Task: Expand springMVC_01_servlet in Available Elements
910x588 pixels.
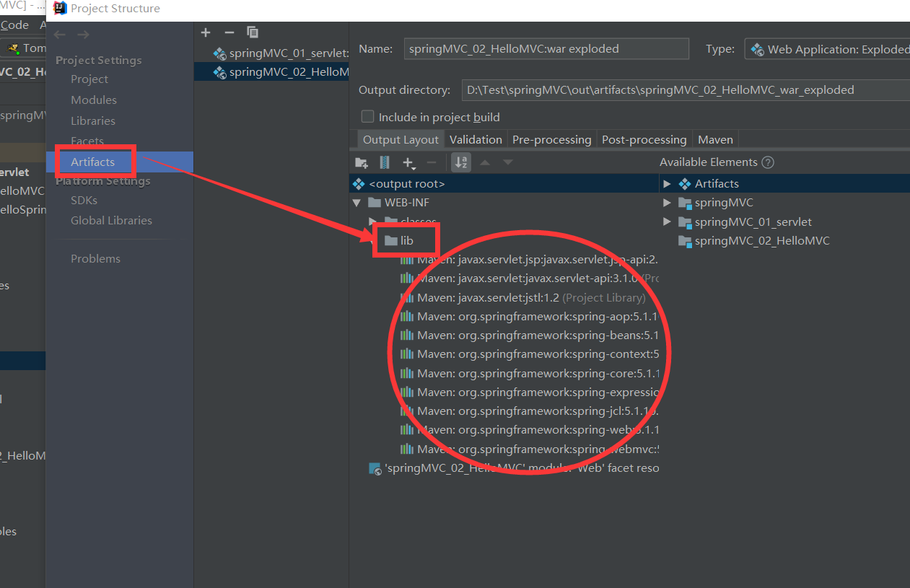Action: pos(667,222)
